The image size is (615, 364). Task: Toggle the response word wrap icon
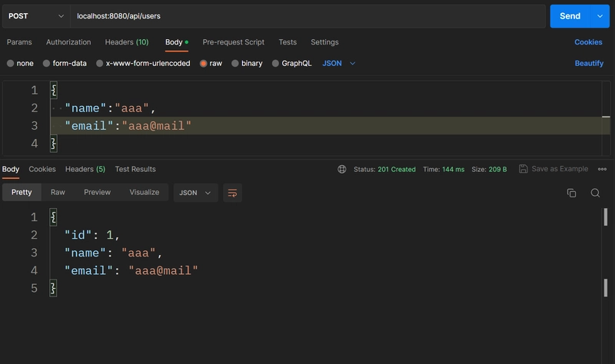[x=232, y=193]
